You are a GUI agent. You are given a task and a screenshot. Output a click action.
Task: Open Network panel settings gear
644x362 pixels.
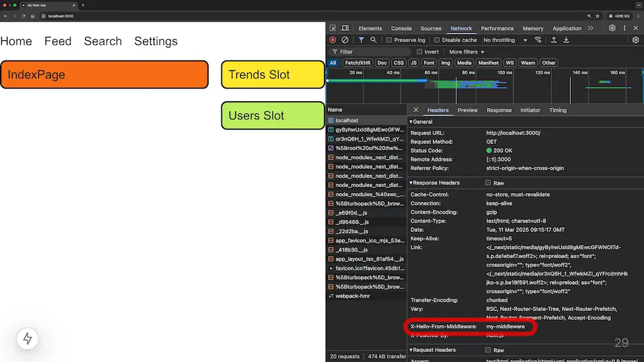[x=635, y=40]
